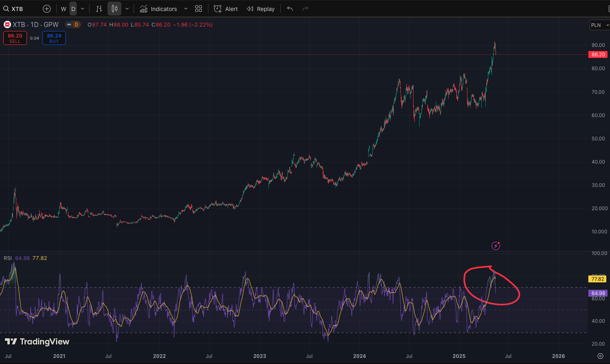
Task: Expand the chart type dropdown arrow
Action: [x=127, y=9]
